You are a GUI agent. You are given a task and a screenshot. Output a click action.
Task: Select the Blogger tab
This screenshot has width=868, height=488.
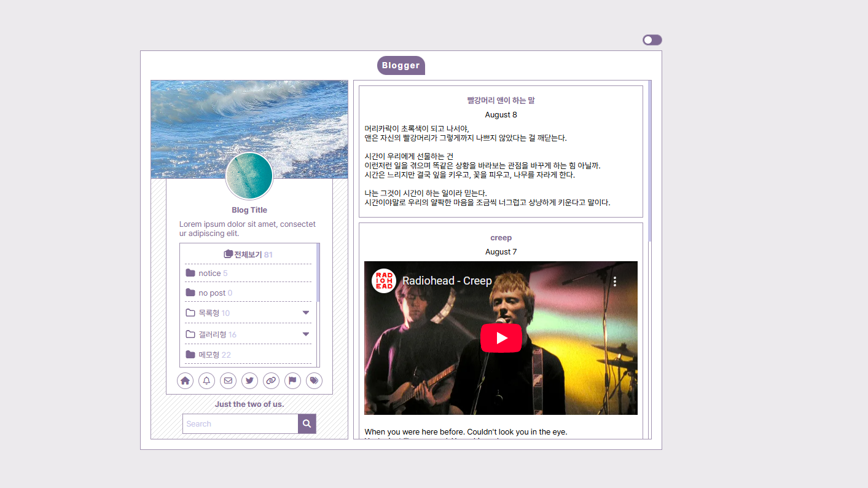401,65
